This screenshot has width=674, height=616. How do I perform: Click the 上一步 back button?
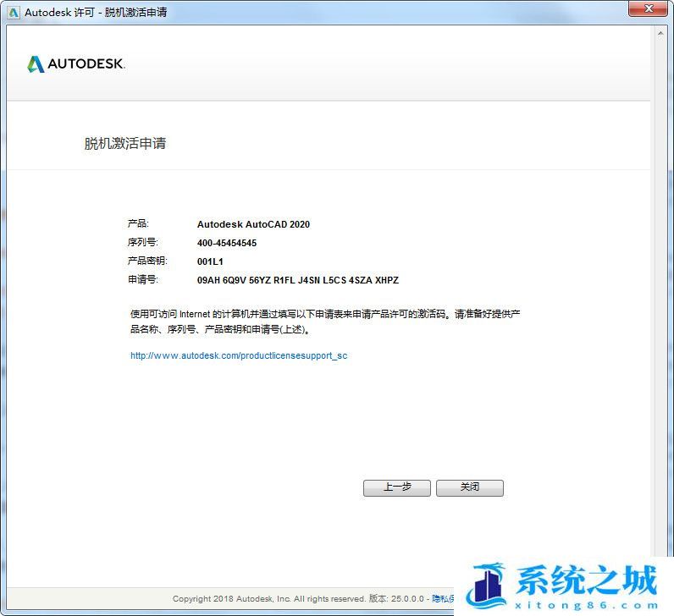(x=397, y=488)
